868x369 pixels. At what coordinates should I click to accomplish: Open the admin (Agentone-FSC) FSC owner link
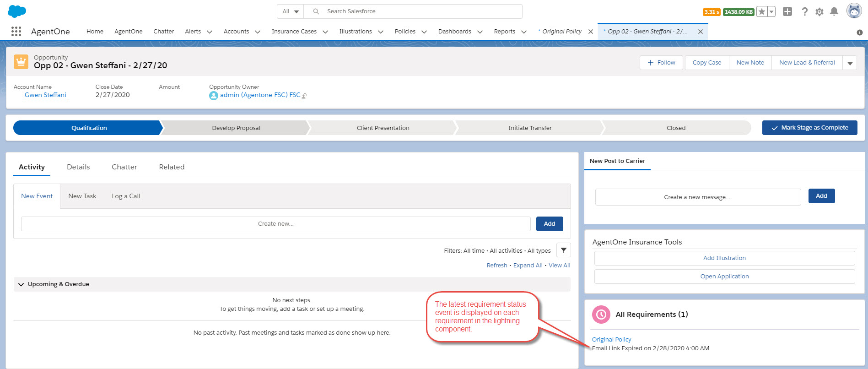tap(260, 95)
